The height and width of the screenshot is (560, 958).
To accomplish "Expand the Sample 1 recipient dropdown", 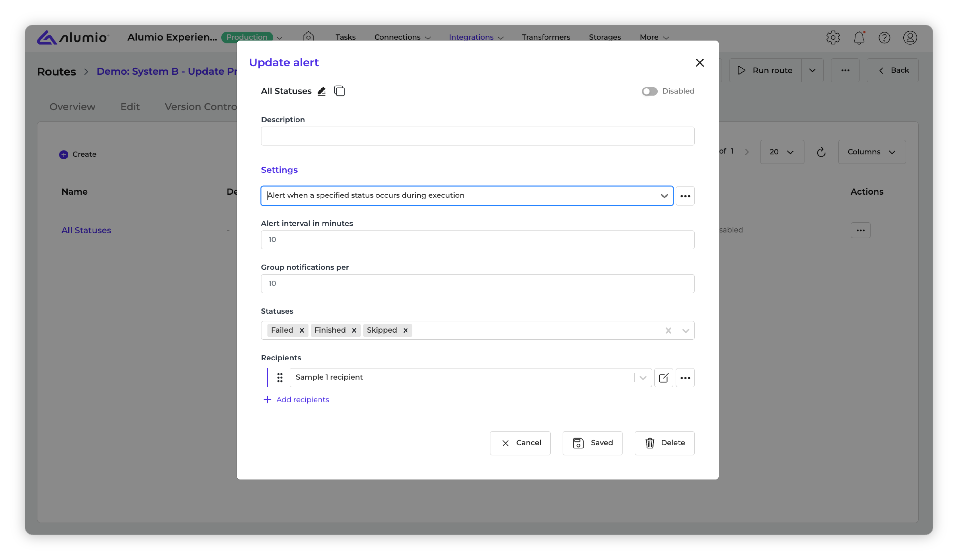I will 643,378.
